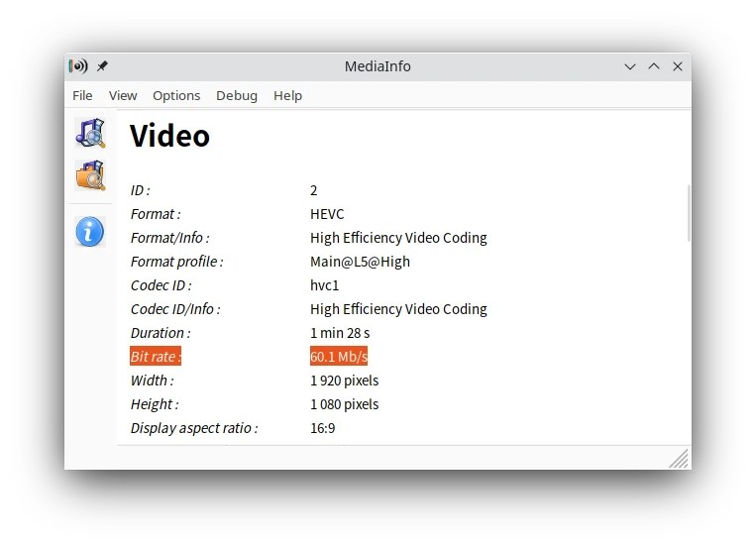Close the MediaInfo window
This screenshot has height=546, width=756.
click(x=678, y=66)
